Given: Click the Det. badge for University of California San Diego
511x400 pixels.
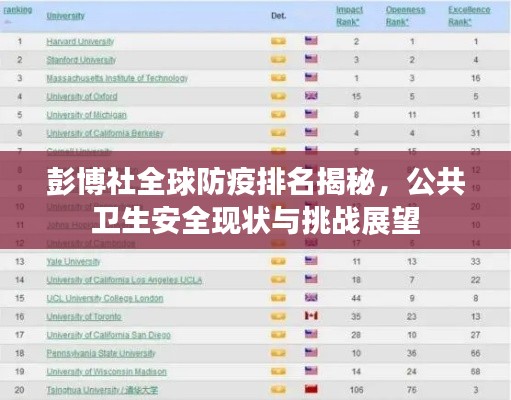Looking at the screenshot, I should click(278, 334).
